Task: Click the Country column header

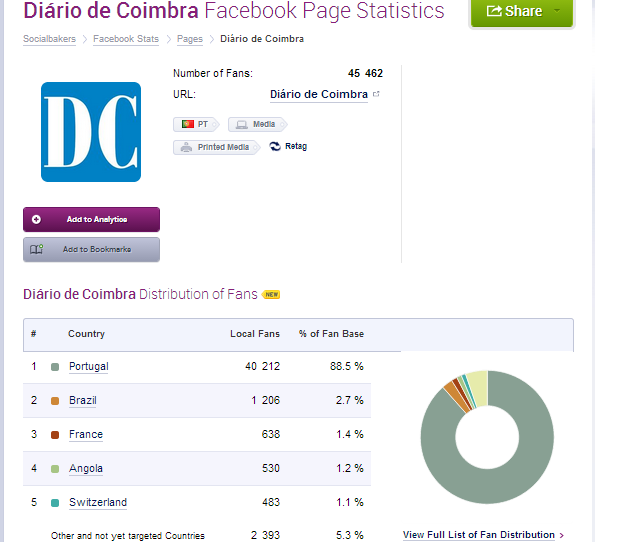Action: (87, 334)
